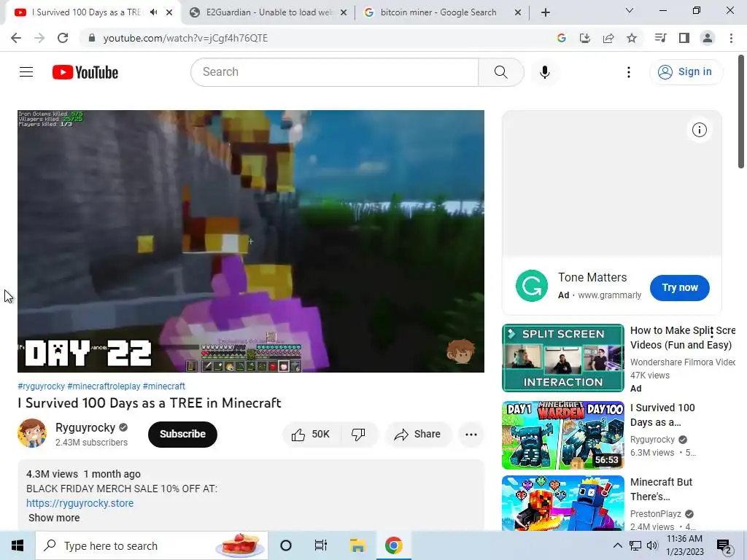This screenshot has width=747, height=560.
Task: Share this page icon
Action: pos(608,38)
